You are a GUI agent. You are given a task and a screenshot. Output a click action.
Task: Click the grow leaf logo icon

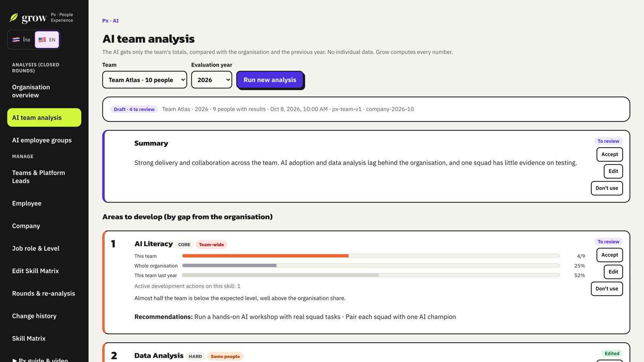pos(14,17)
